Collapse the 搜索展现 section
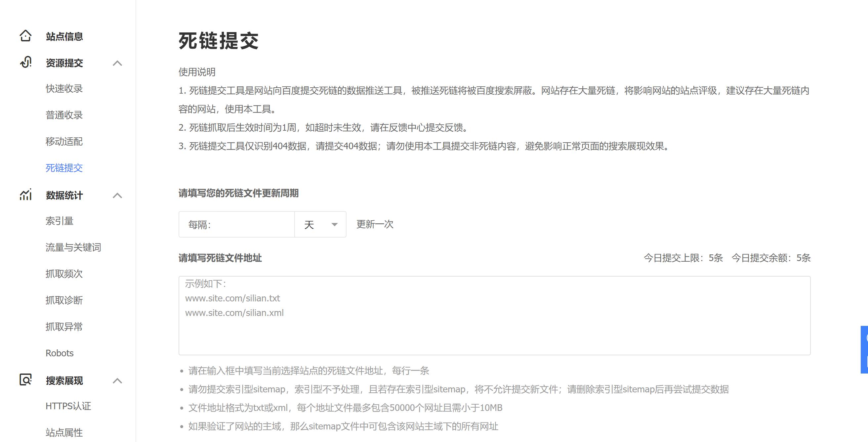Image resolution: width=868 pixels, height=442 pixels. tap(118, 381)
